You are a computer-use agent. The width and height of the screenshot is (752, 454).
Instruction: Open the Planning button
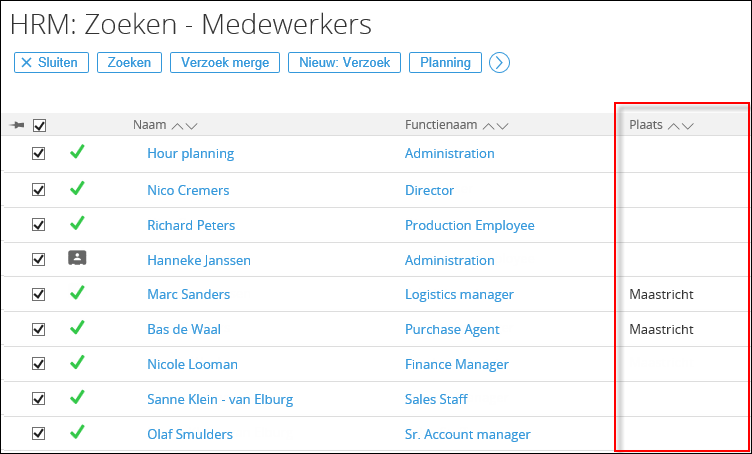[x=445, y=63]
